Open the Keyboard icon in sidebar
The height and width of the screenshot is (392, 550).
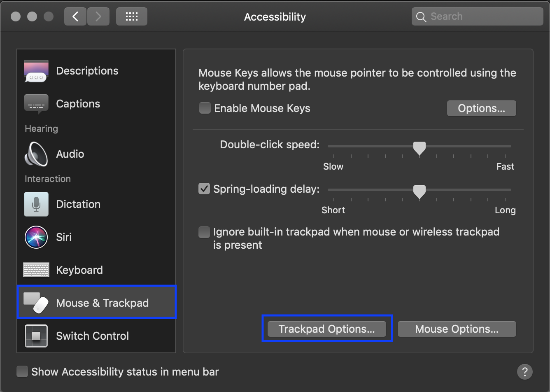point(36,270)
